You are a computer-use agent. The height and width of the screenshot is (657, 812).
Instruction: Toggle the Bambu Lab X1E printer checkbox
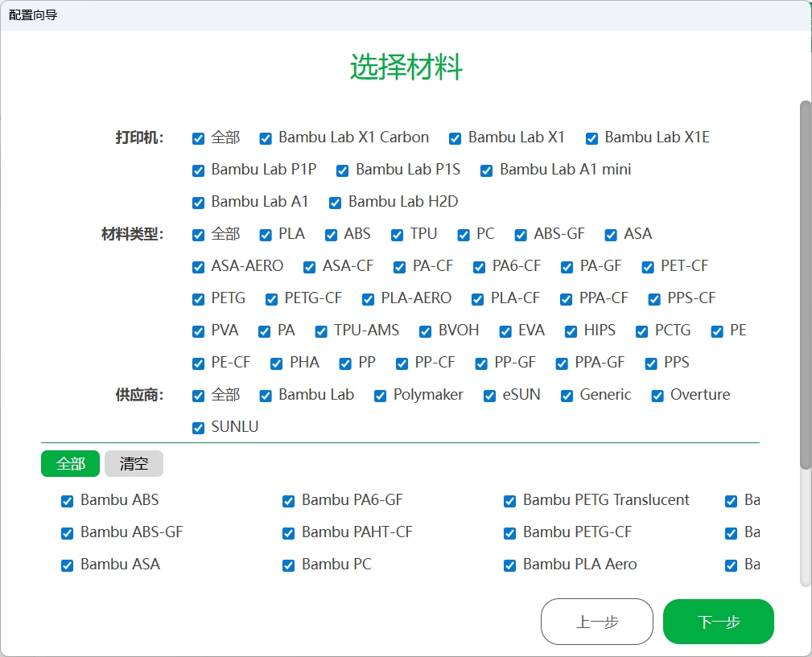point(592,138)
